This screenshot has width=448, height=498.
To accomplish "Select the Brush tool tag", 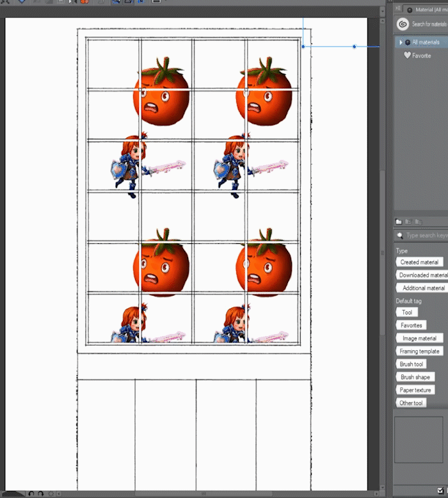I will click(x=411, y=364).
